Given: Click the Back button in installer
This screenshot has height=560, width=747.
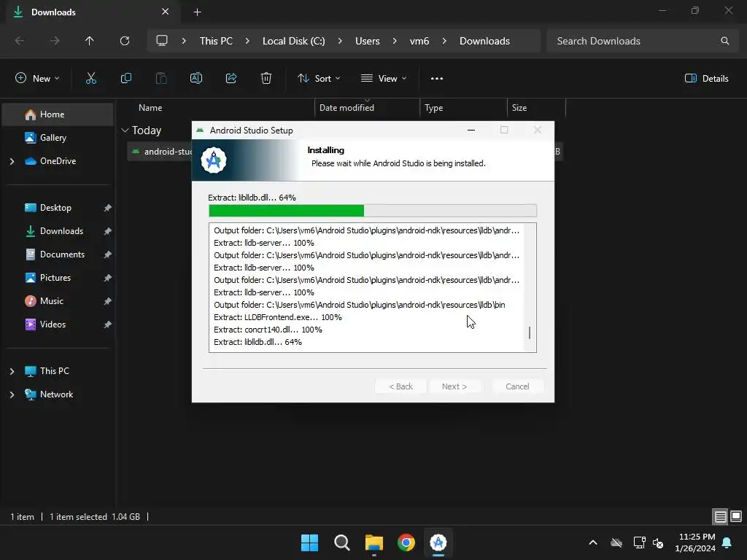Looking at the screenshot, I should point(400,386).
